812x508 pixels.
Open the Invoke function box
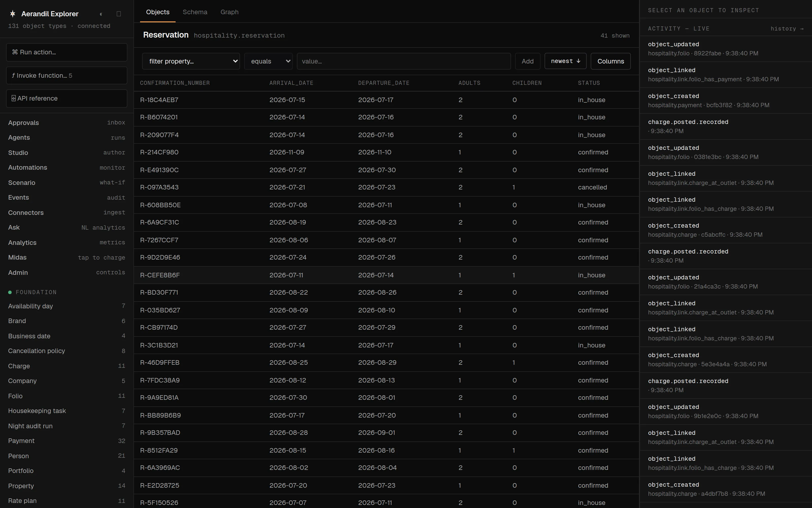(x=66, y=75)
